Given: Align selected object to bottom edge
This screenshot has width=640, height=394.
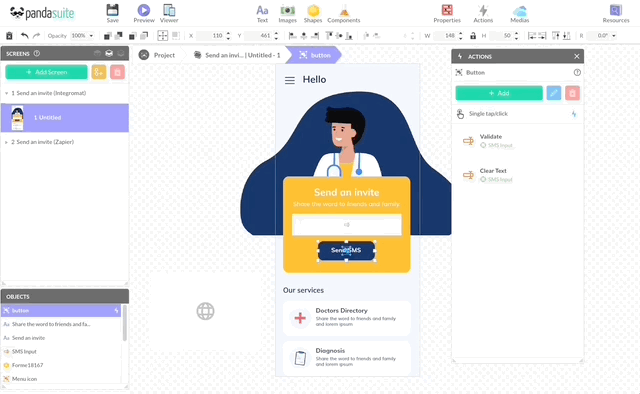Looking at the screenshot, I should (x=349, y=36).
